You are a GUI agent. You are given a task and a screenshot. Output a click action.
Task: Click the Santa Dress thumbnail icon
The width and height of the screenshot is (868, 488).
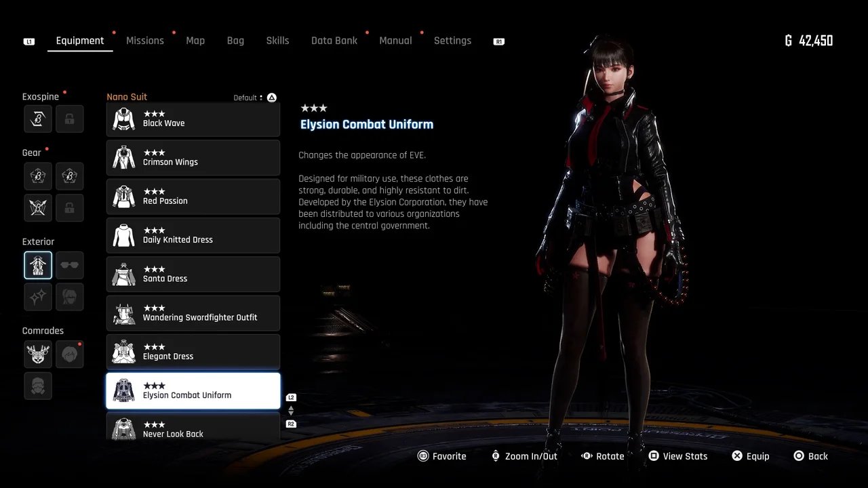coord(123,274)
